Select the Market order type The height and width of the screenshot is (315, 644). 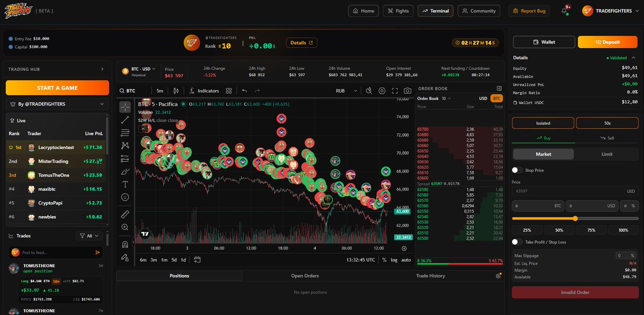point(543,154)
